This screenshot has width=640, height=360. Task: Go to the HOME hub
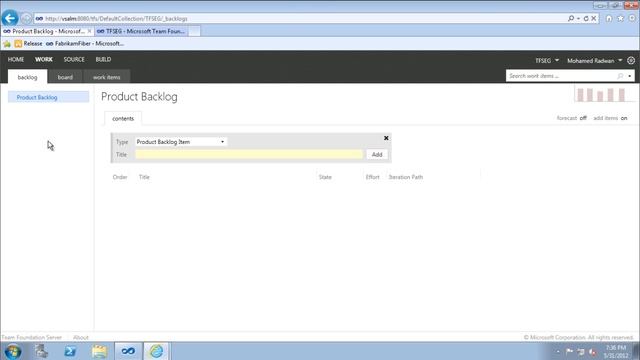(x=16, y=60)
